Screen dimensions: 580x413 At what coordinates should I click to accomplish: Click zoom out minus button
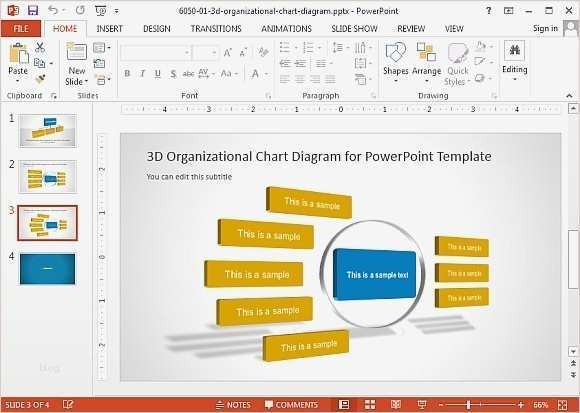point(441,405)
